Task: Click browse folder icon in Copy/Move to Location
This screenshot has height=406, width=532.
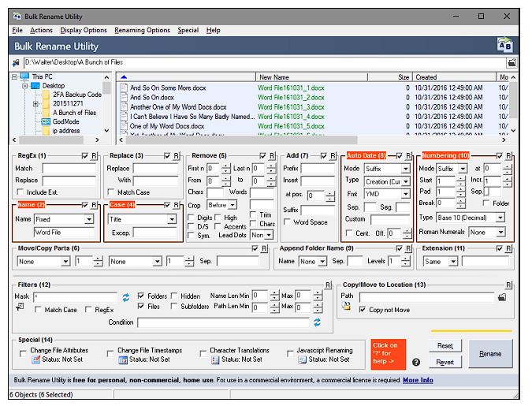Action: point(502,297)
